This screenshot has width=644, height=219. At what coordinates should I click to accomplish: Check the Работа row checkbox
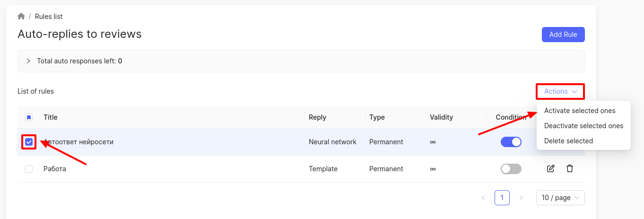(29, 169)
